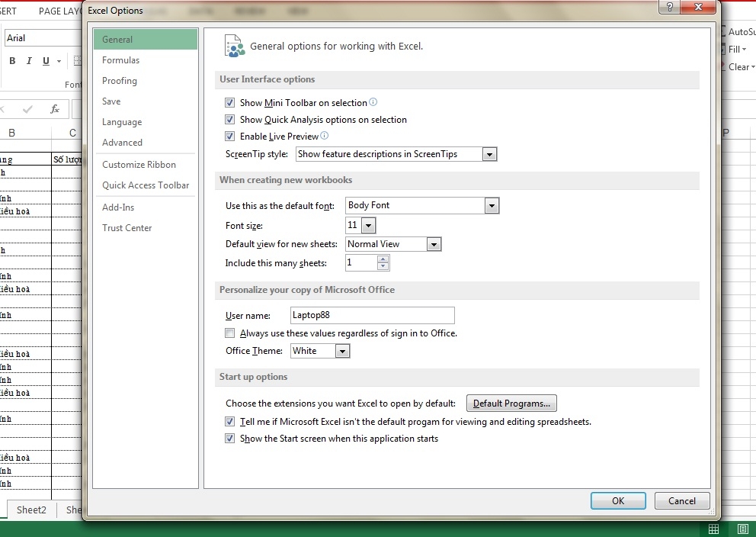The width and height of the screenshot is (756, 537).
Task: Click the User name text field
Action: [x=372, y=316]
